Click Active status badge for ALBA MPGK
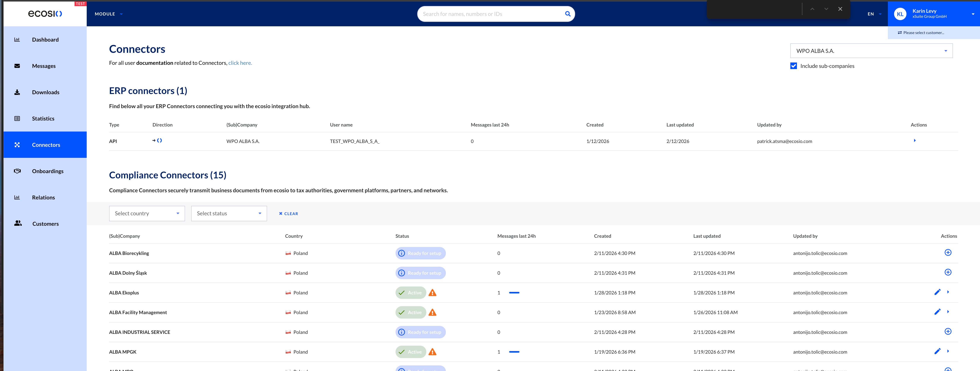Screen dimensions: 980x371 point(410,352)
